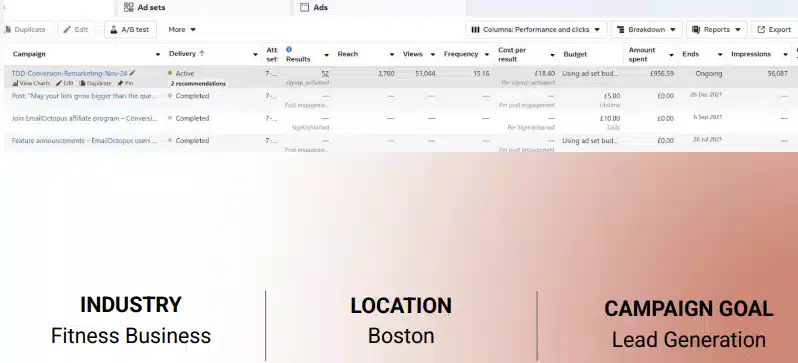Open the Frequency column dropdown arrow
Image resolution: width=798 pixels, height=363 pixels.
tap(487, 54)
